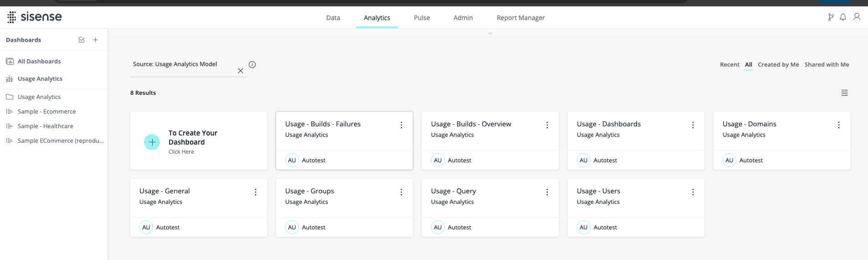Open the Data tab
Viewport: 868px width, 260px height.
click(x=333, y=18)
